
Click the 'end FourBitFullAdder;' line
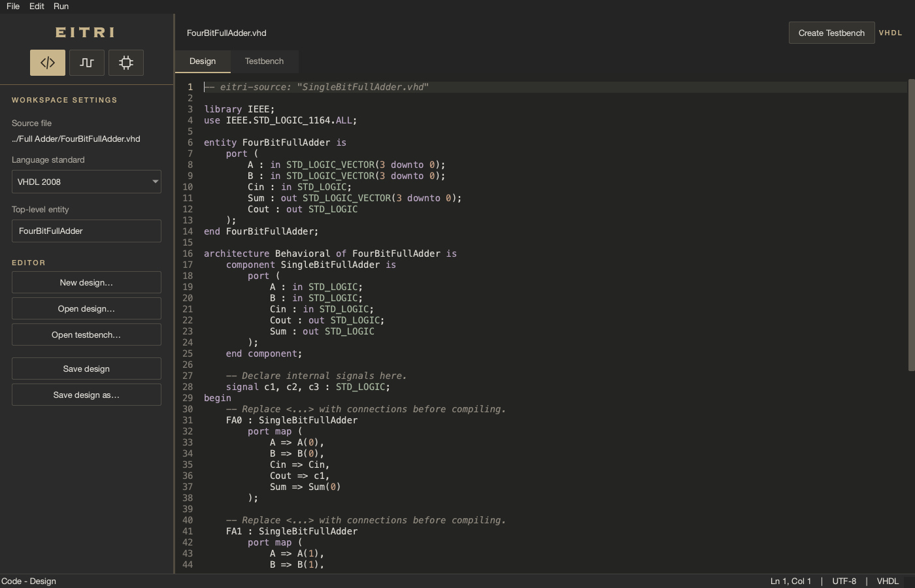coord(261,231)
